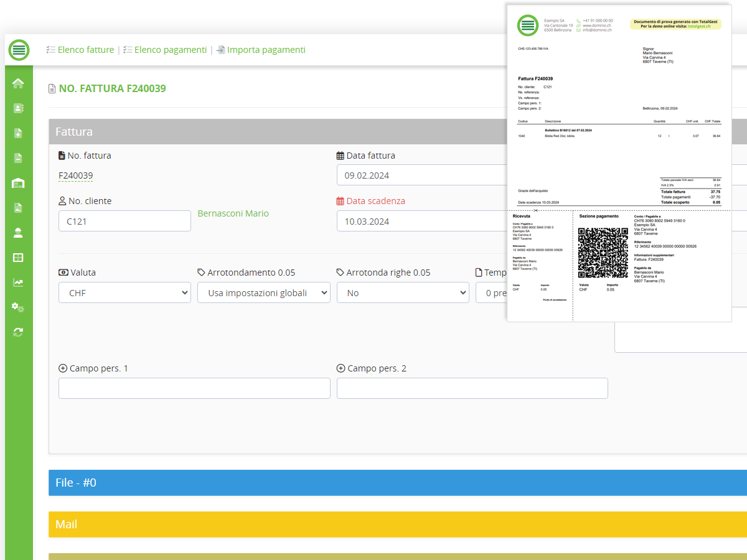Click the sync/refresh icon in the sidebar
Screen dimensions: 747x560
click(x=18, y=332)
